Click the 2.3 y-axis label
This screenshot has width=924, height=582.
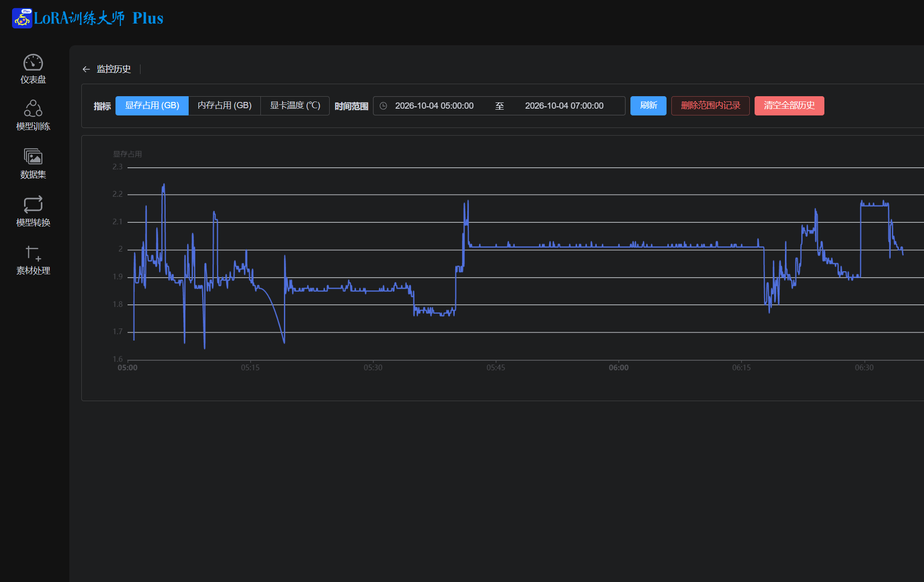click(x=117, y=167)
